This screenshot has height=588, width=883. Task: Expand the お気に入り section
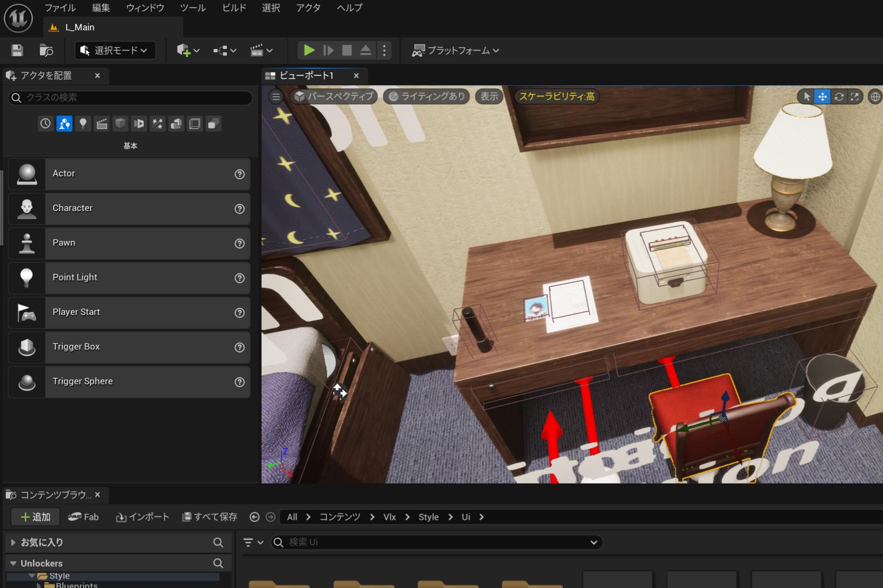coord(13,542)
